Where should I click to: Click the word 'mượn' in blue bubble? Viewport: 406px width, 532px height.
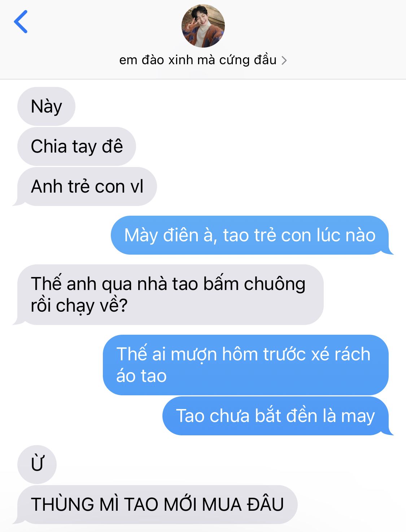coord(194,355)
